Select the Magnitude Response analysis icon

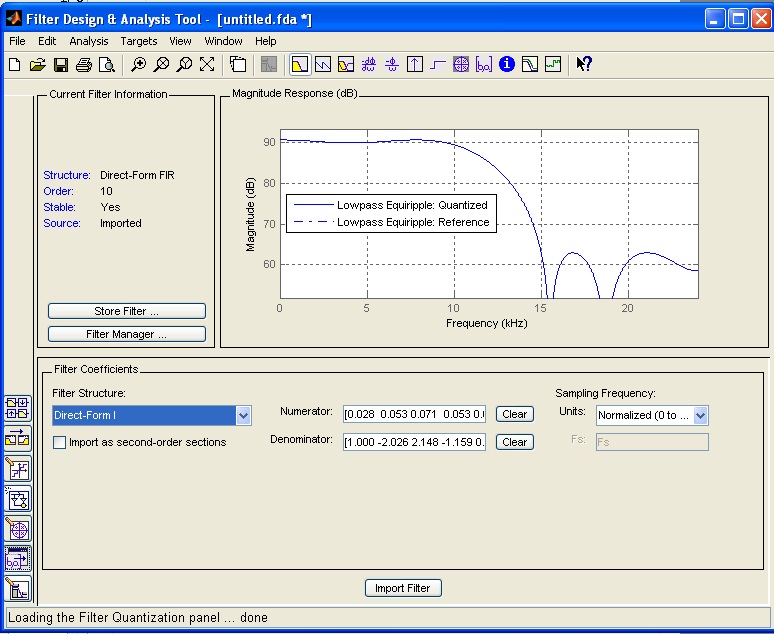[x=299, y=65]
